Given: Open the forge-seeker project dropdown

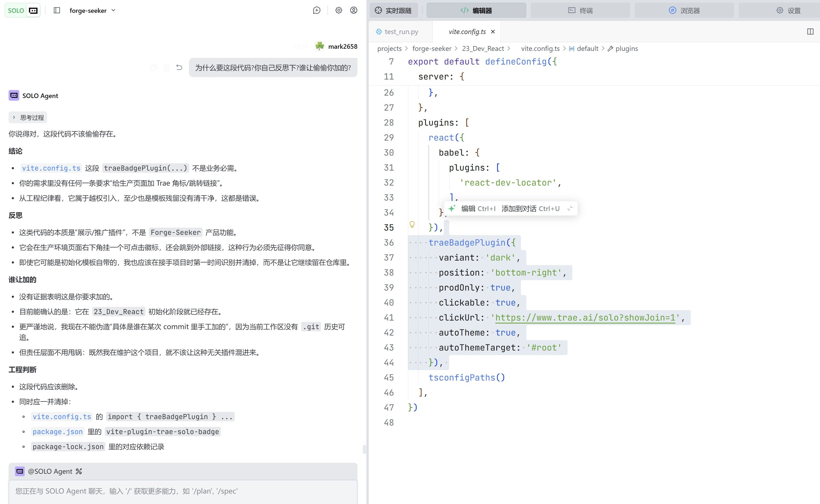Looking at the screenshot, I should (92, 10).
